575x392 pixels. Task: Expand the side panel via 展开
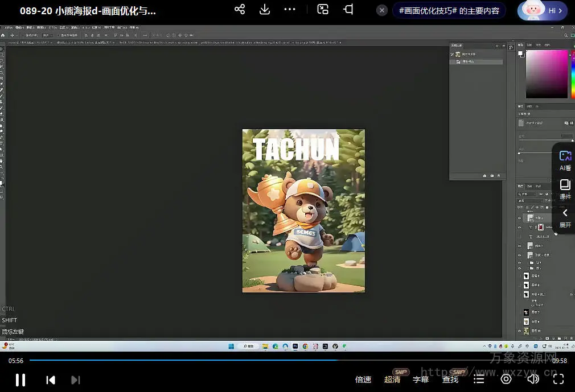click(565, 218)
